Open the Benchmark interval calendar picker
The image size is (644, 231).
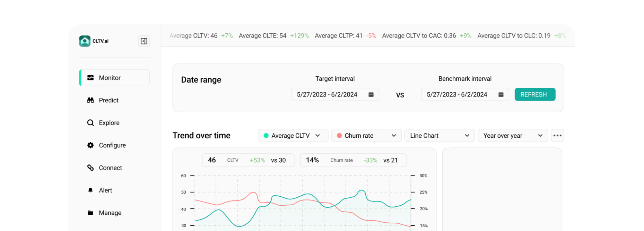[x=501, y=94]
